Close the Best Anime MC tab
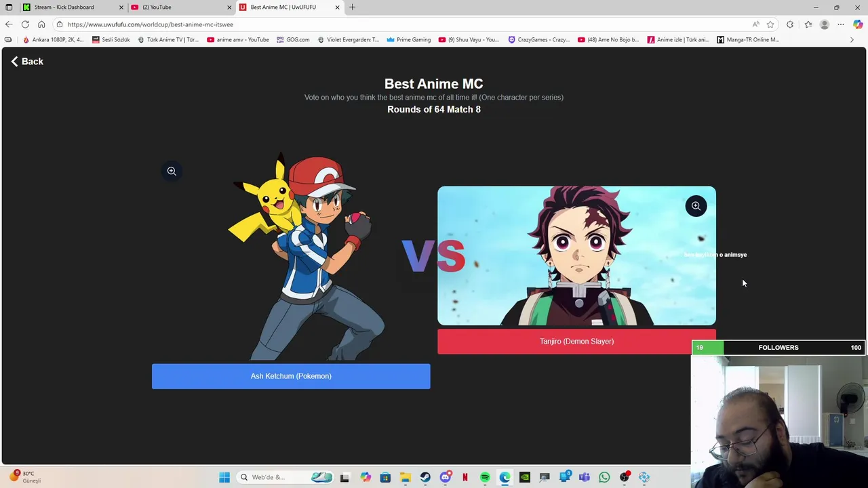This screenshot has height=488, width=868. click(x=337, y=7)
